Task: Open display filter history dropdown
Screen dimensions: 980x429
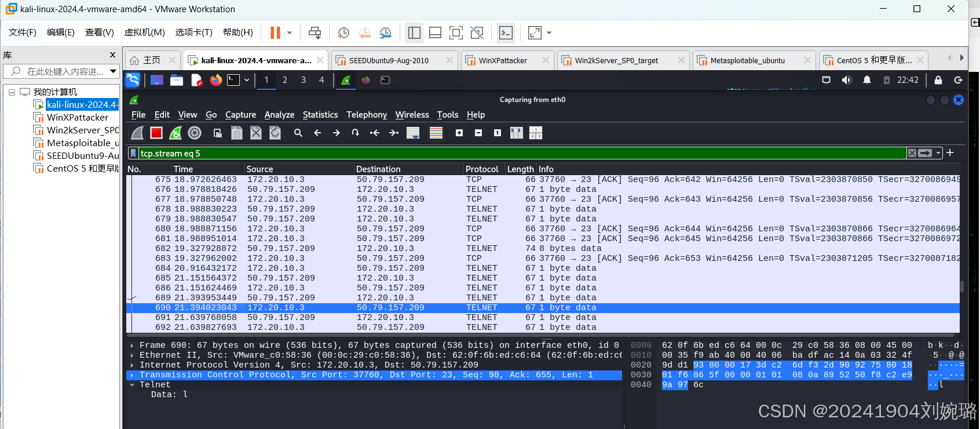Action: click(x=938, y=153)
